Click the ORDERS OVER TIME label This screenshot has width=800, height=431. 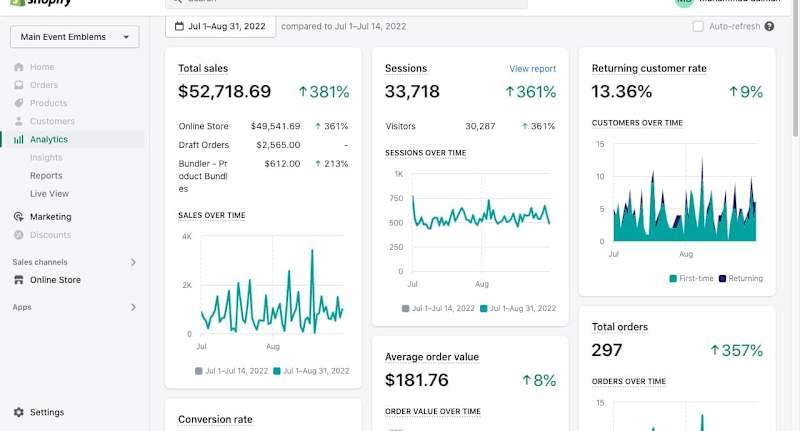pos(629,381)
